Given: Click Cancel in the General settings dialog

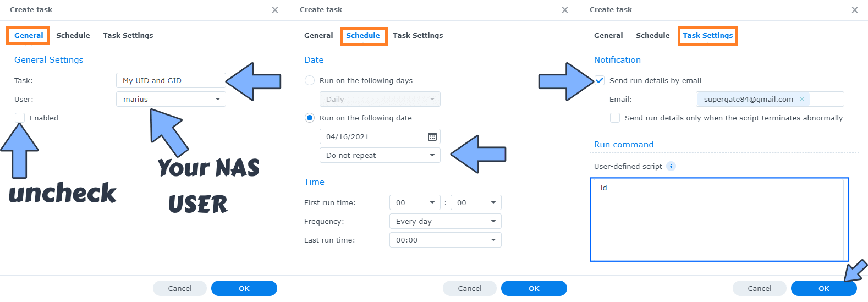Looking at the screenshot, I should 180,288.
